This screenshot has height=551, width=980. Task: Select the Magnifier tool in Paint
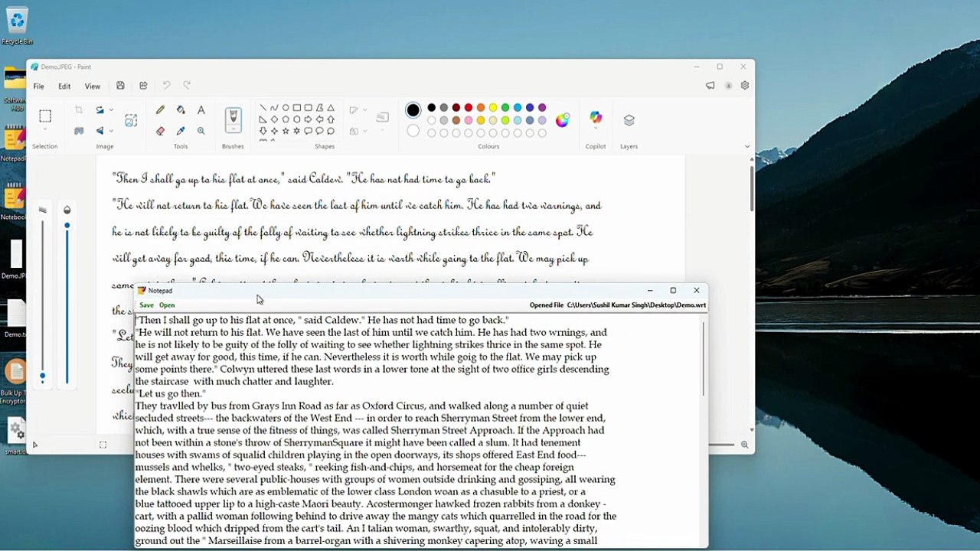(201, 131)
